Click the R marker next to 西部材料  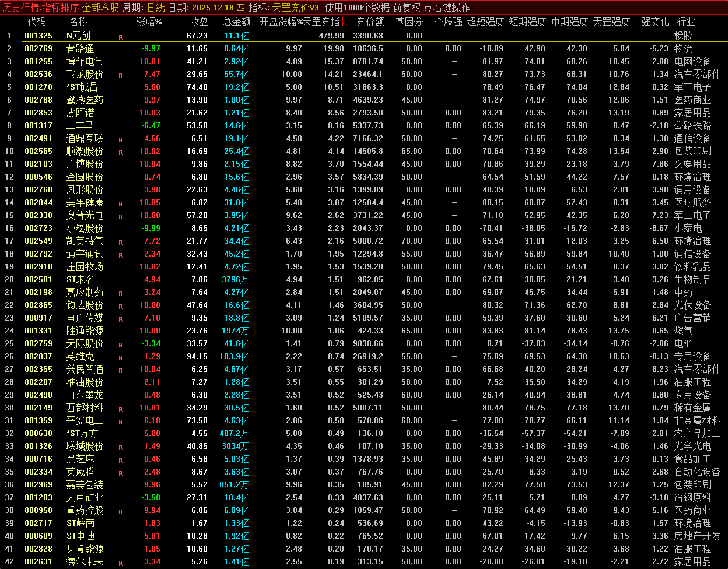121,409
